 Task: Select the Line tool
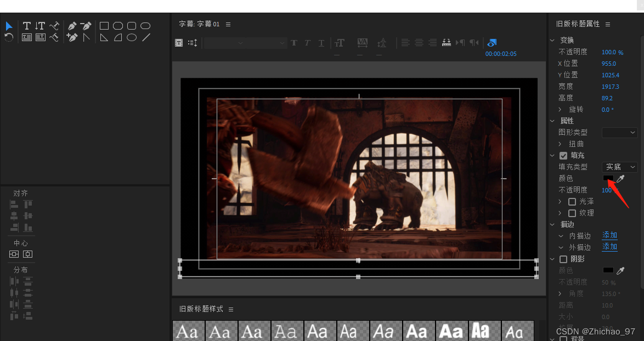146,37
